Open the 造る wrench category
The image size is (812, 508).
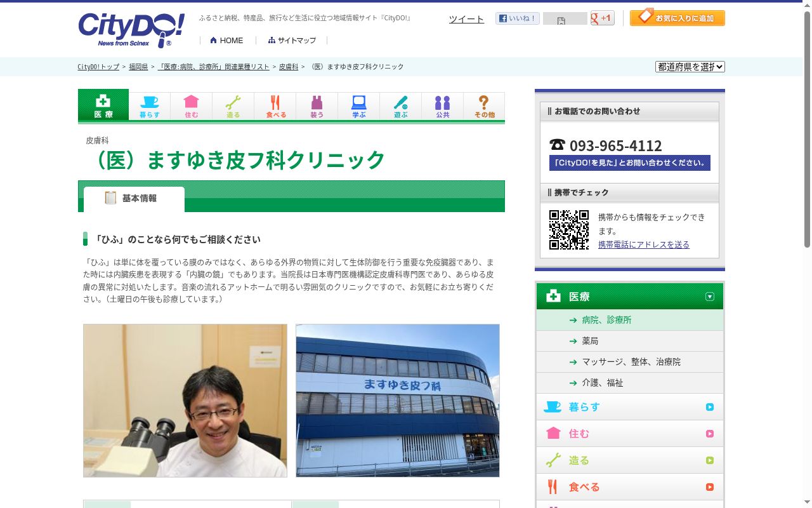tap(233, 106)
